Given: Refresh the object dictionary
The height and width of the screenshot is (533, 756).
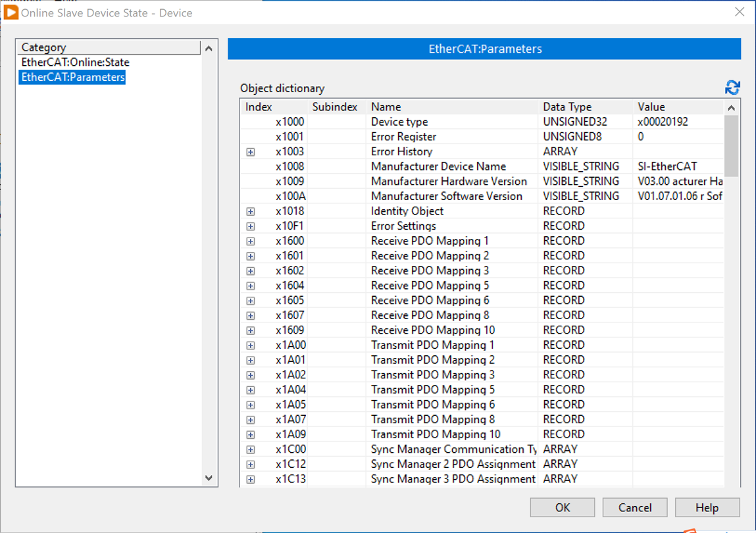Looking at the screenshot, I should click(x=732, y=88).
